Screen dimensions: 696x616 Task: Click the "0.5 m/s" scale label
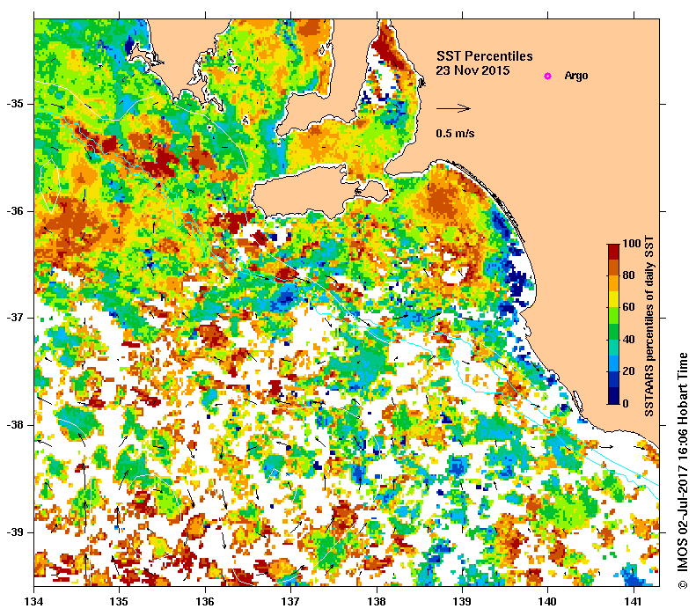[456, 133]
